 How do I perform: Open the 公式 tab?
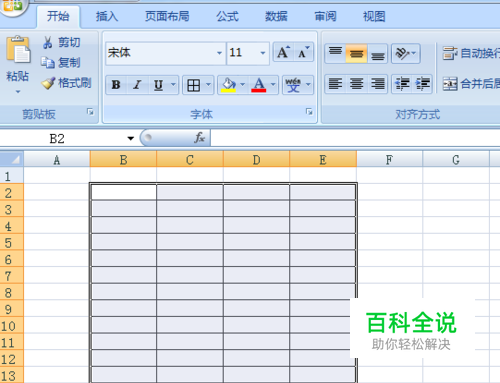tap(227, 16)
